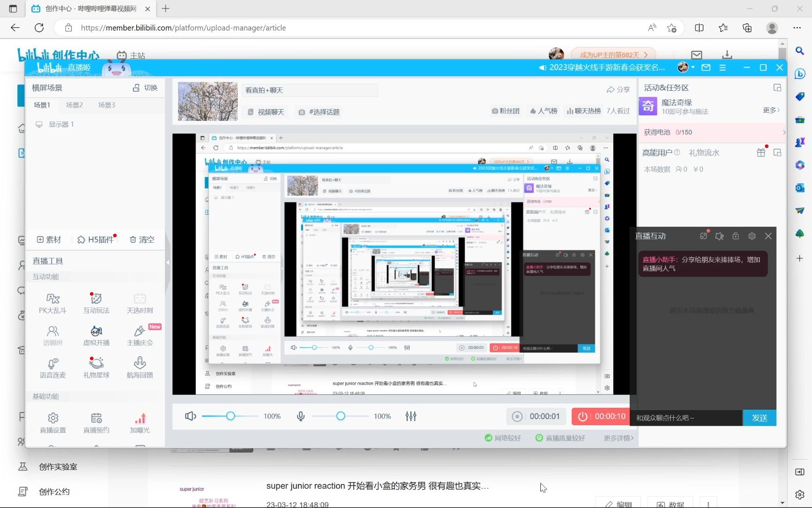Open the 互动玩法 tool
The width and height of the screenshot is (812, 508).
tap(96, 303)
